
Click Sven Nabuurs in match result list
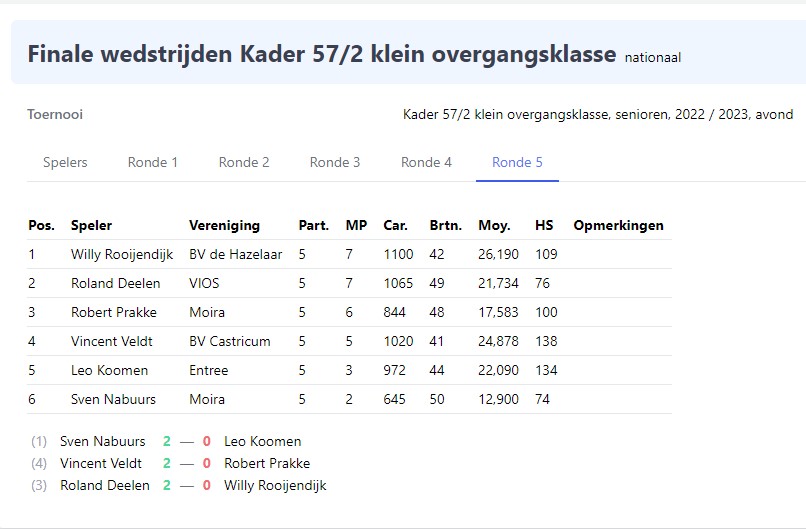103,441
